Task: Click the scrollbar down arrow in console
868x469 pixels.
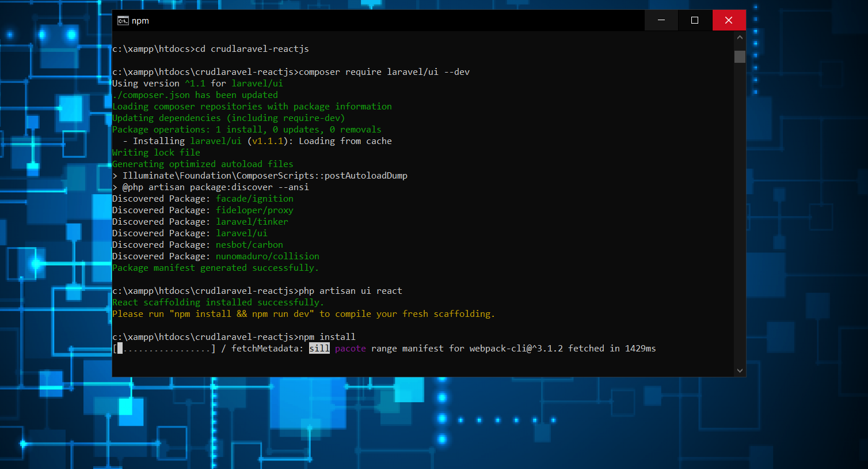Action: coord(740,370)
